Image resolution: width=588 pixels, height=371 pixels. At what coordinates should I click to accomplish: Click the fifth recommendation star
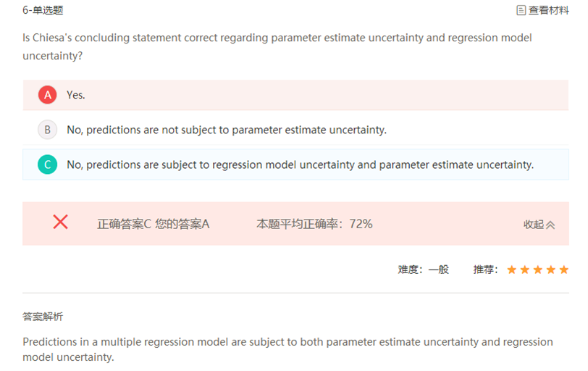tap(564, 270)
